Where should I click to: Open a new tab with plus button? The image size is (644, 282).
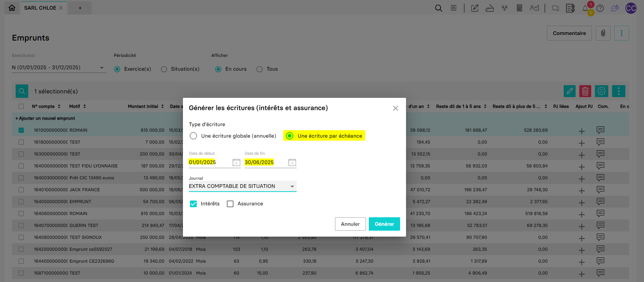80,8
